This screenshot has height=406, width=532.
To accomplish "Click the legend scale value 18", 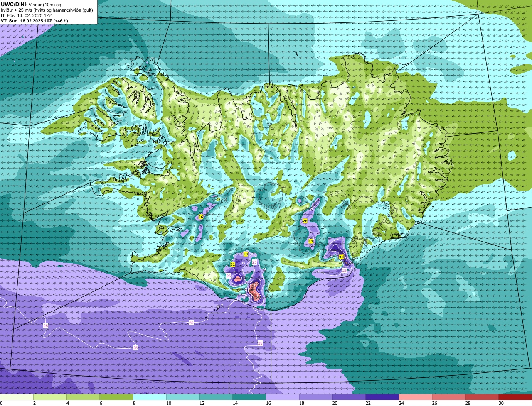I will 301,403.
